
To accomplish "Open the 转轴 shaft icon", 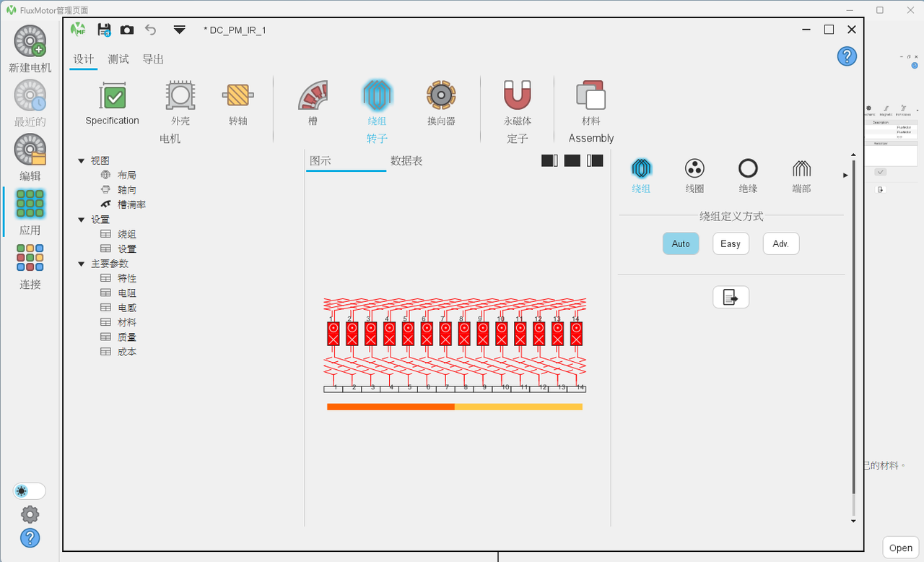I will [237, 95].
